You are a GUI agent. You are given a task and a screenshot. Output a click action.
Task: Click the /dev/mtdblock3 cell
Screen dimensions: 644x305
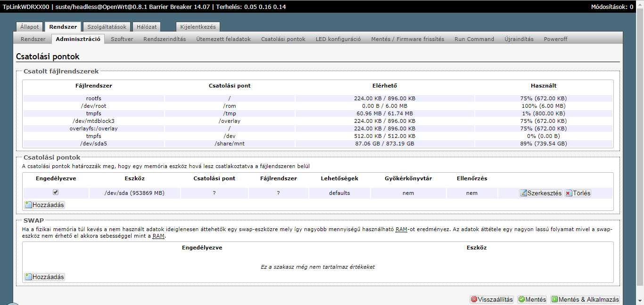tap(94, 121)
